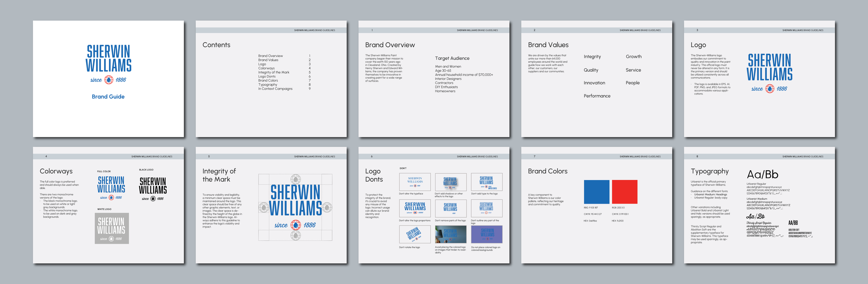The width and height of the screenshot is (868, 284).
Task: Click 'Annual household income of $70,000+' line
Action: (464, 75)
